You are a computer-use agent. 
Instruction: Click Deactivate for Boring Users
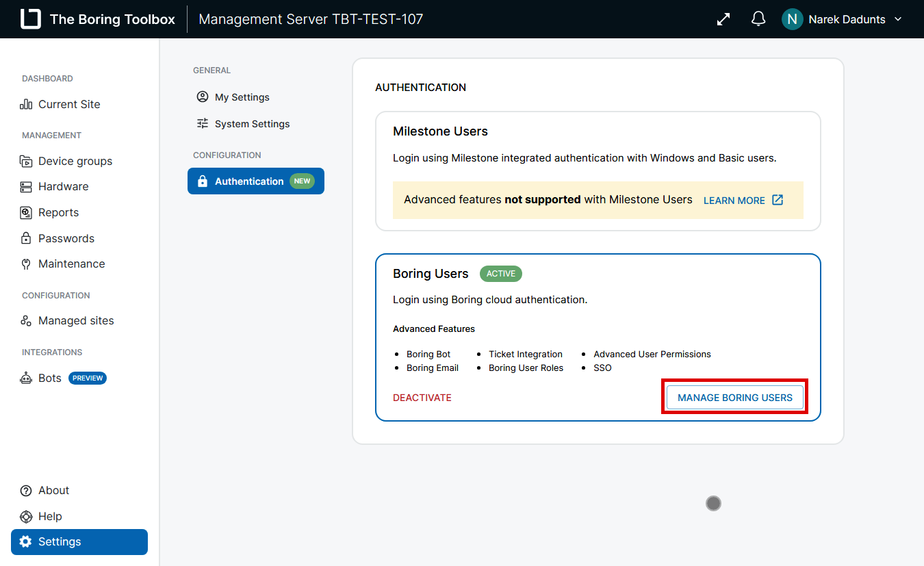pos(422,398)
